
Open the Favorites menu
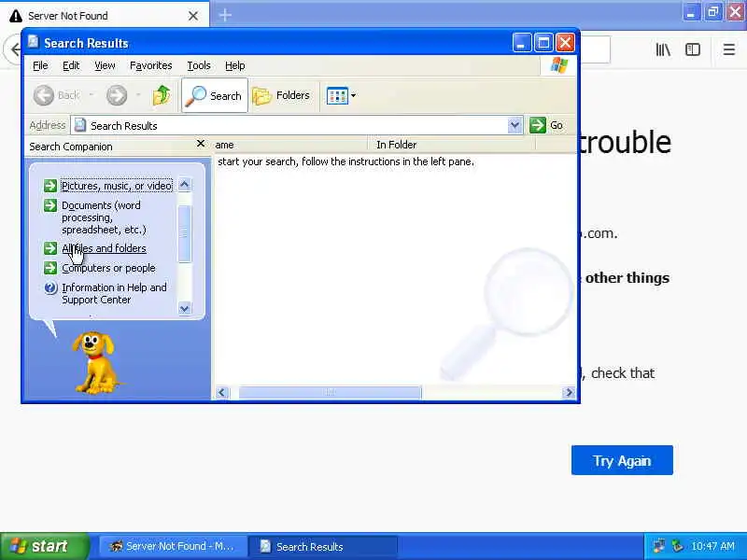[x=151, y=65]
